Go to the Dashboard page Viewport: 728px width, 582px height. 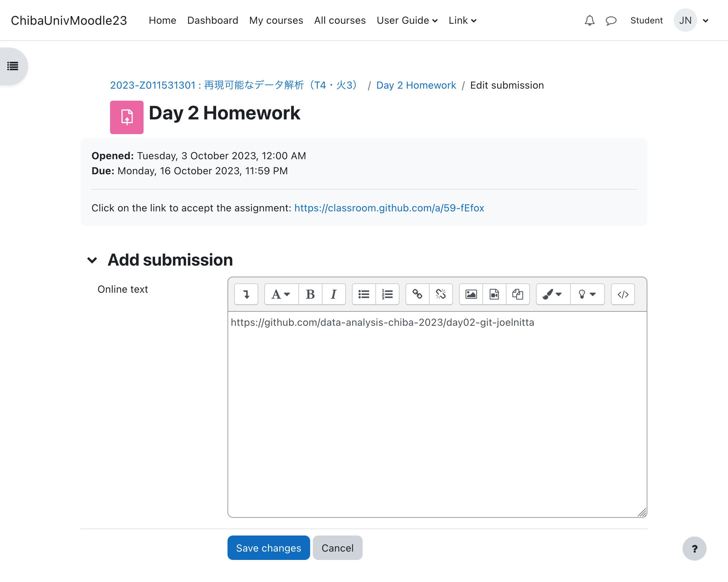pos(212,21)
